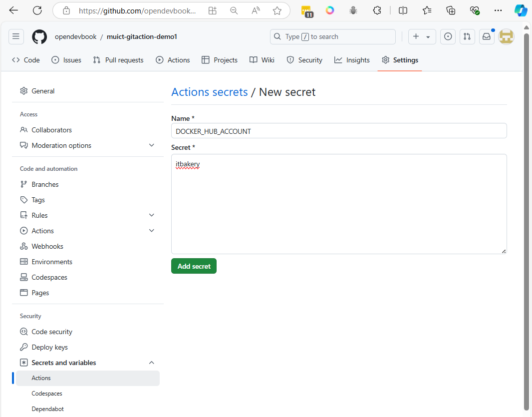Click the Add secret button
Screen dimensions: 532x417
pyautogui.click(x=194, y=266)
